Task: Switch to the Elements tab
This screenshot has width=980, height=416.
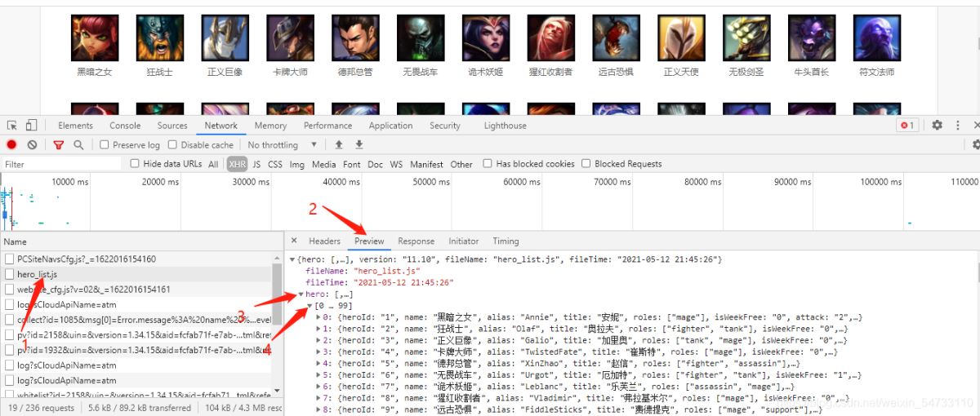Action: pos(76,126)
